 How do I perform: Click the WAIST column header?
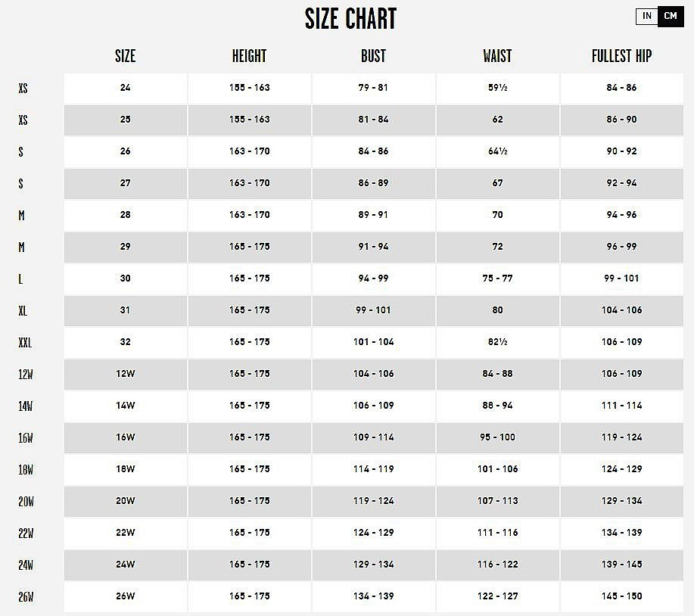pos(497,56)
